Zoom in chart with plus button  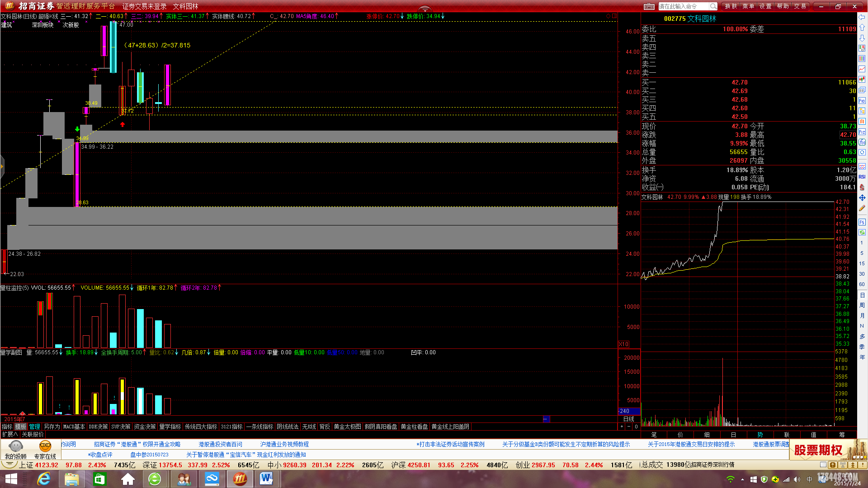[622, 427]
